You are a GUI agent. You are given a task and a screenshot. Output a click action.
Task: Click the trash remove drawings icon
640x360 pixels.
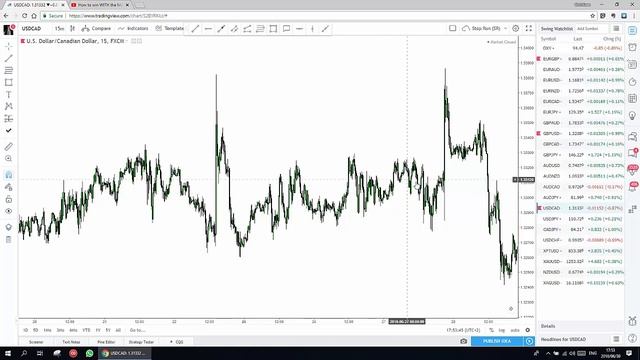click(9, 240)
